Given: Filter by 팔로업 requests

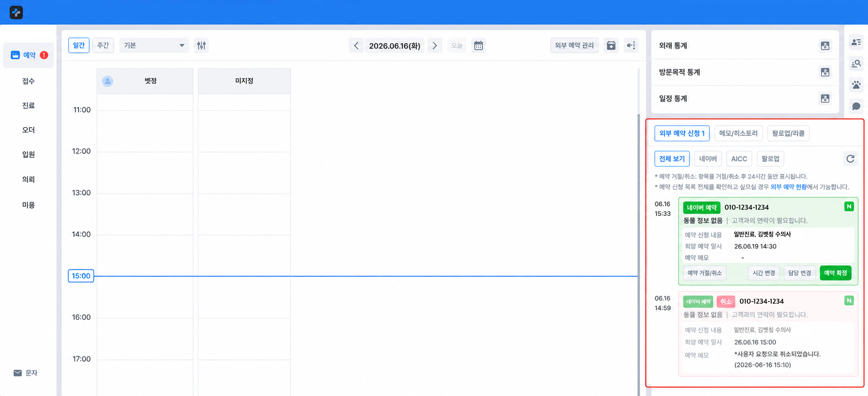Looking at the screenshot, I should click(x=770, y=159).
